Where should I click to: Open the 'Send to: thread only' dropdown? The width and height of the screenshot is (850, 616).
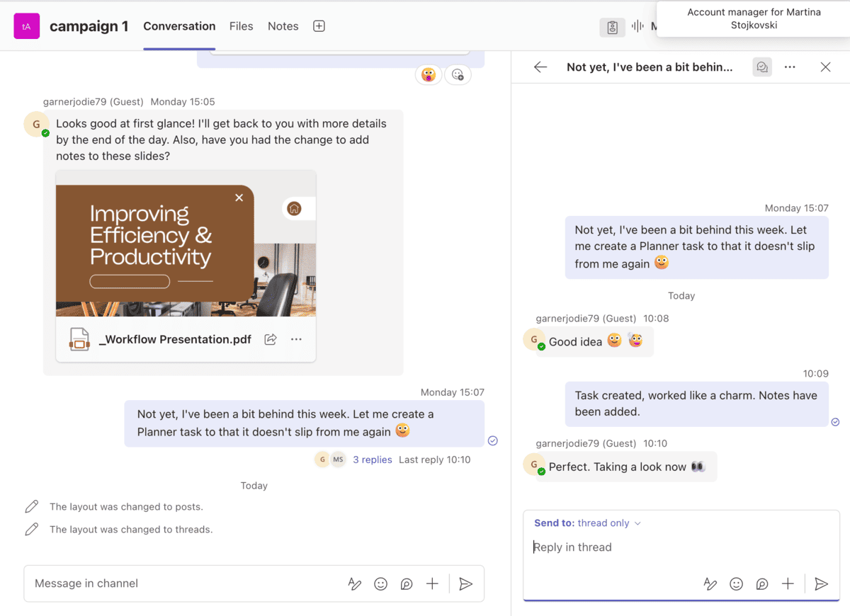point(587,523)
